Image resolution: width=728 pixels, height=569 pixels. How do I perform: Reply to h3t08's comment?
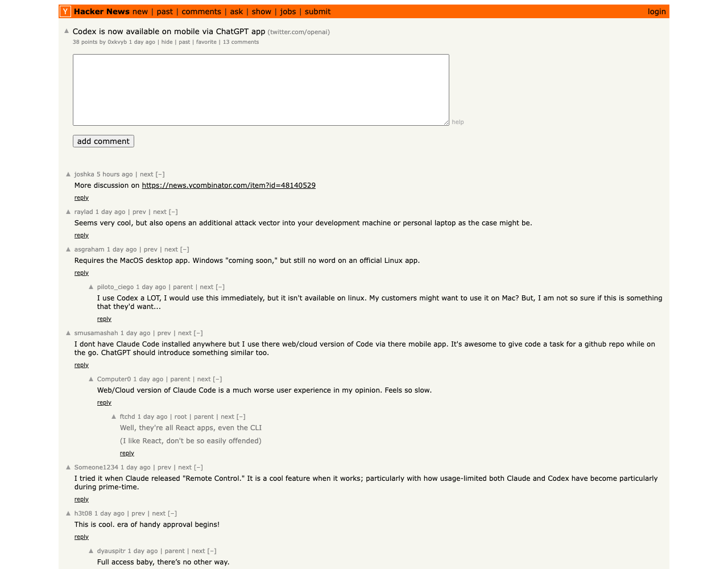[x=81, y=537]
